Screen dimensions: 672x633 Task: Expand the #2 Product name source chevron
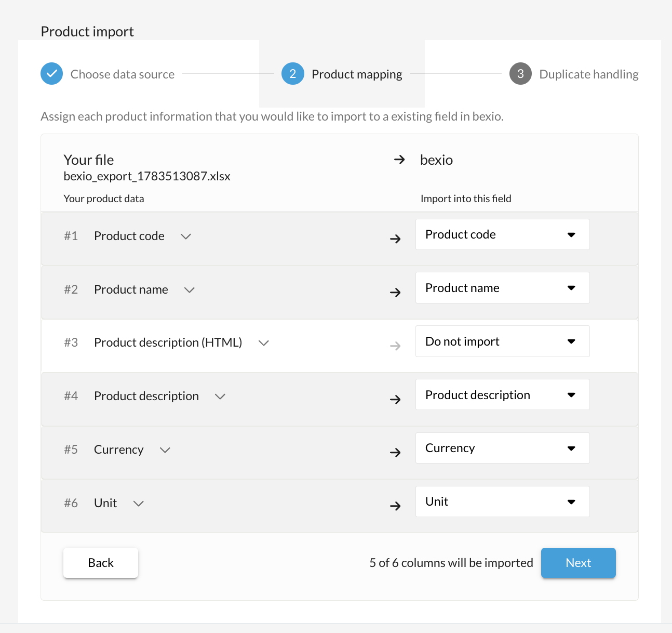(190, 290)
